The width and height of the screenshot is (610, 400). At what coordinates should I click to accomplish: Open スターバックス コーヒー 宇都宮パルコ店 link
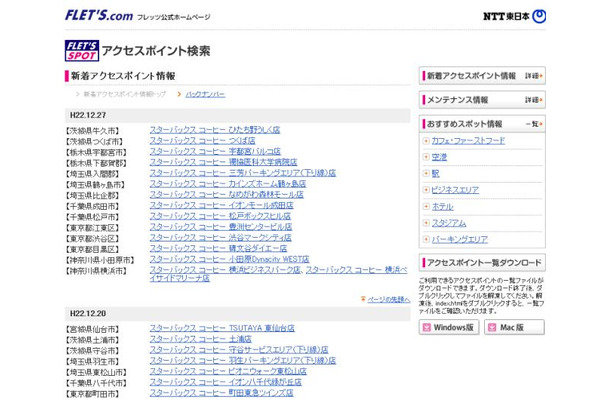click(215, 151)
